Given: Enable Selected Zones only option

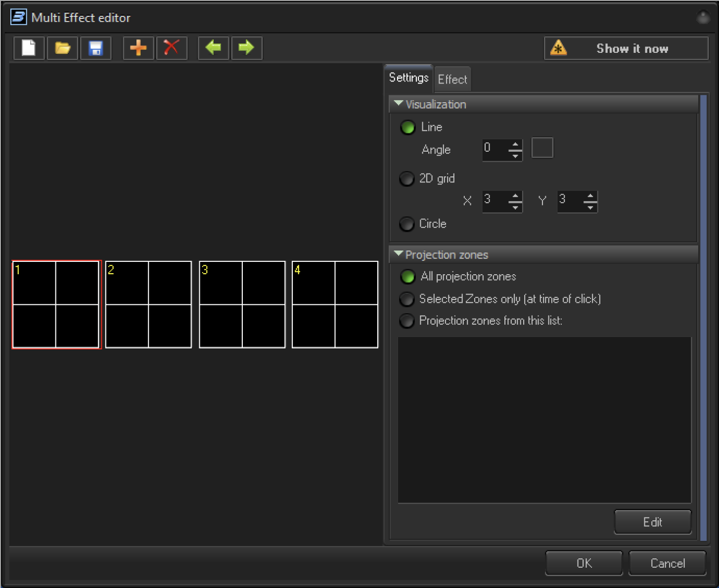Looking at the screenshot, I should click(x=407, y=299).
